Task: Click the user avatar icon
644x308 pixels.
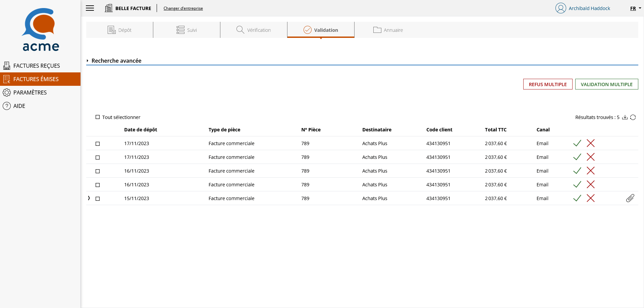Action: tap(560, 8)
